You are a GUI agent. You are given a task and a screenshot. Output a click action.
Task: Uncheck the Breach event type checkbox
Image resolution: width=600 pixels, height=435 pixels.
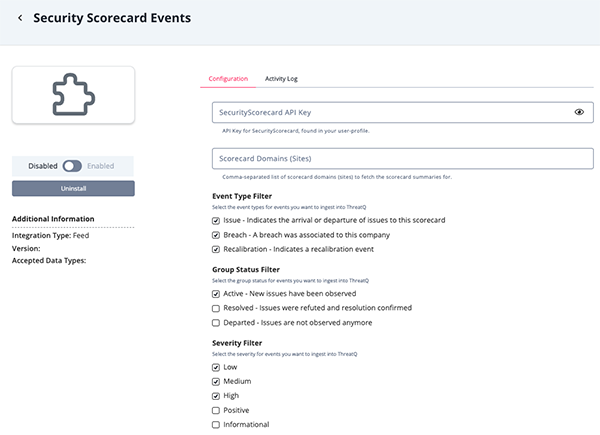[216, 235]
